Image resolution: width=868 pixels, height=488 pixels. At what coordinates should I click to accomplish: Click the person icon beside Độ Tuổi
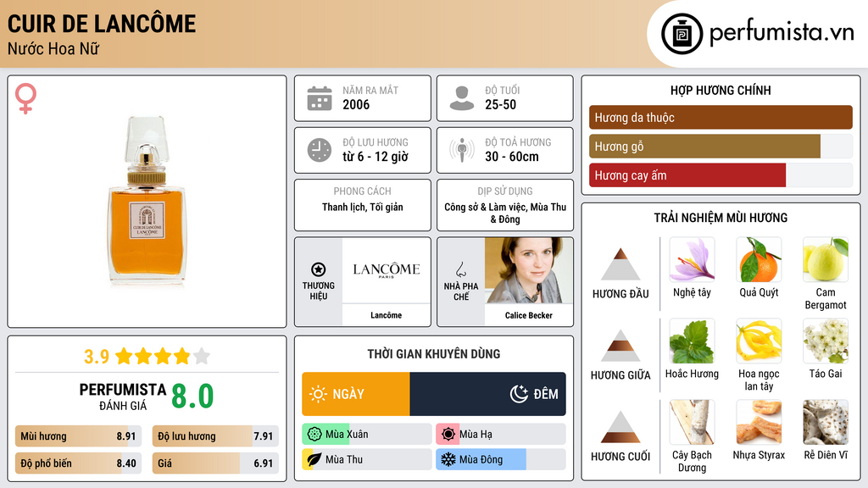[x=462, y=98]
